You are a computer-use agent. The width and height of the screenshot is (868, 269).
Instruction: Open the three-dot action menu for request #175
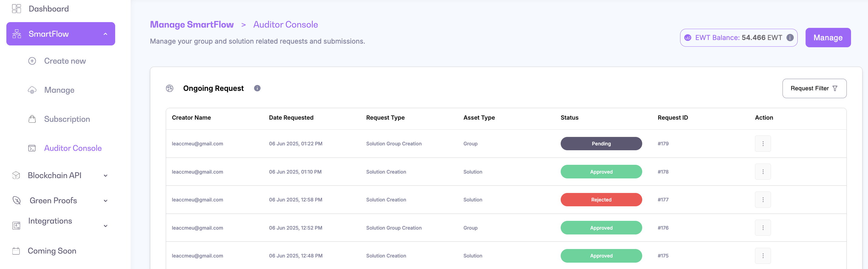pyautogui.click(x=763, y=256)
